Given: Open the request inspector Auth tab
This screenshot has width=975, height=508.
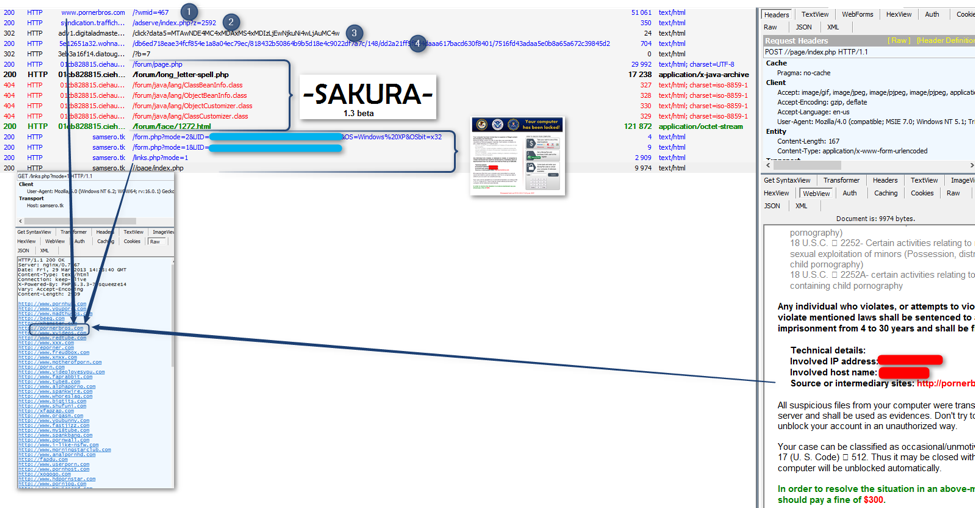Looking at the screenshot, I should pos(931,14).
